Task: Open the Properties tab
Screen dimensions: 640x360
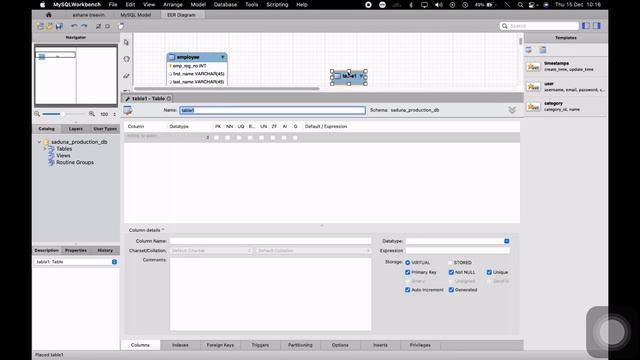Action: (76, 250)
